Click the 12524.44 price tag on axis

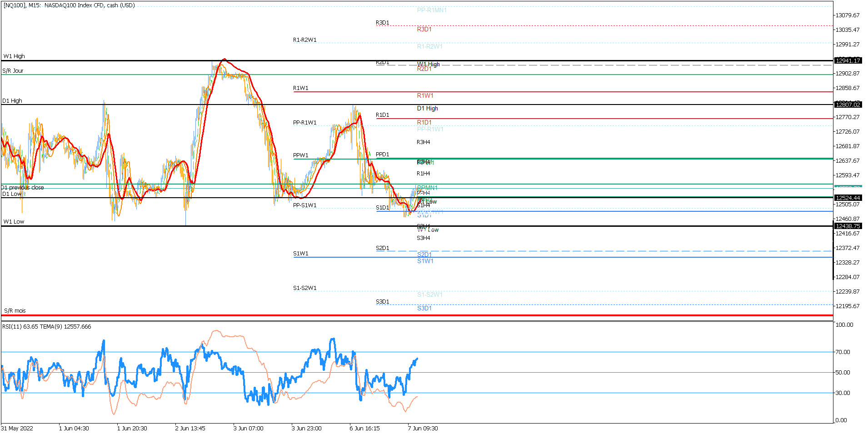tap(848, 198)
